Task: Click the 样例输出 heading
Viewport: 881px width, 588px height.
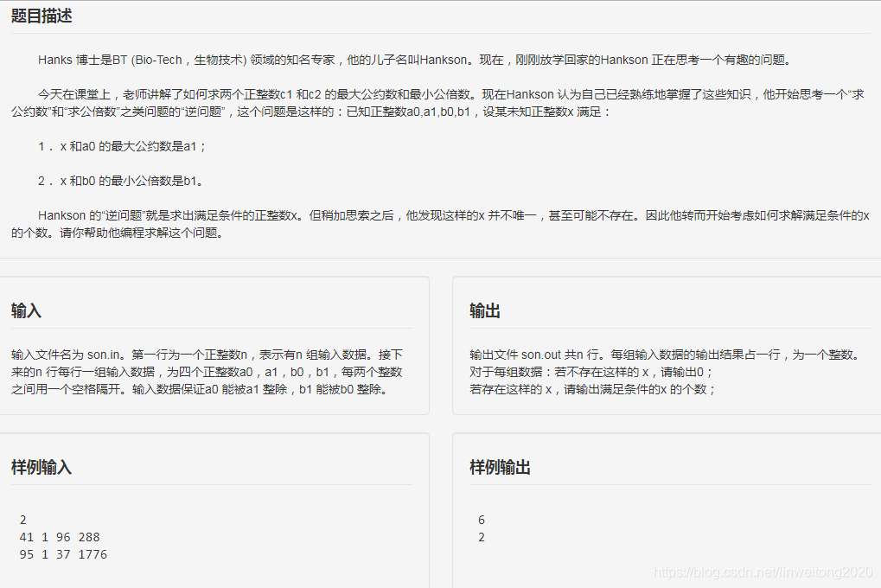Action: tap(500, 467)
